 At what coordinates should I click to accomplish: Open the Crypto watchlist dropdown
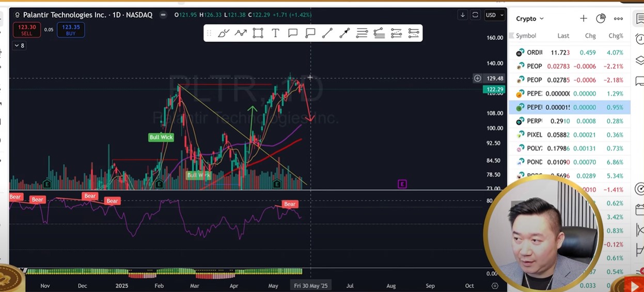pyautogui.click(x=530, y=19)
